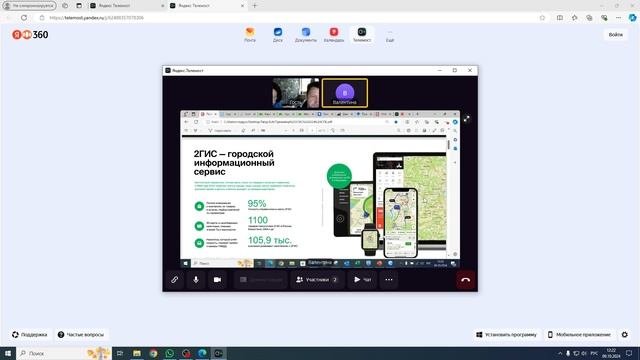Open the Участники (Participants) list

coord(317,280)
